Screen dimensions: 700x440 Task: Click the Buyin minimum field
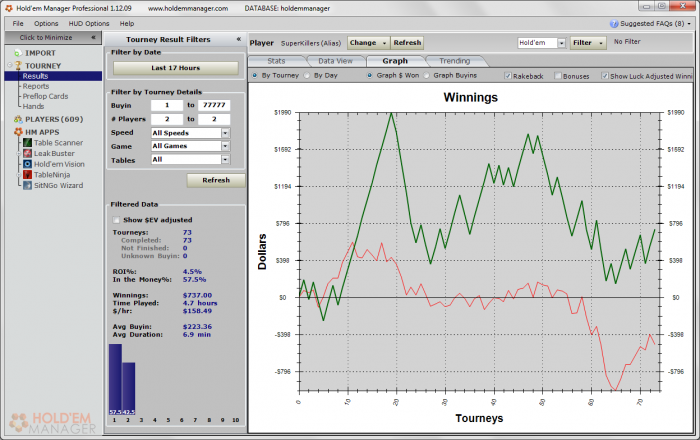point(167,105)
